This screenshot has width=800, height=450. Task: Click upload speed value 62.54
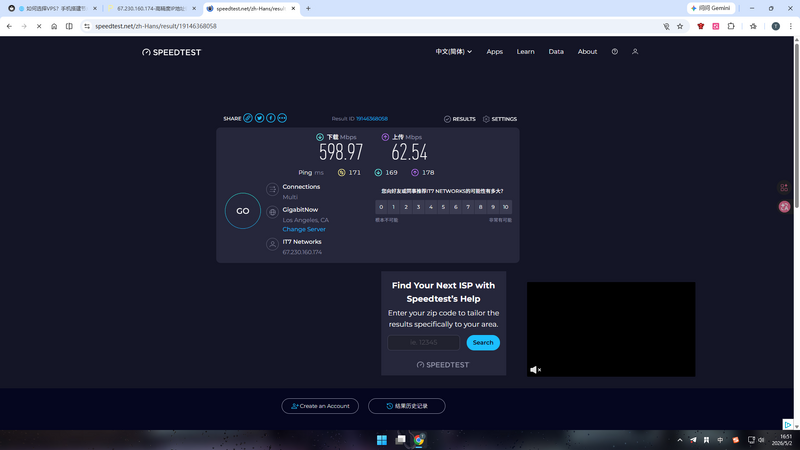click(409, 152)
